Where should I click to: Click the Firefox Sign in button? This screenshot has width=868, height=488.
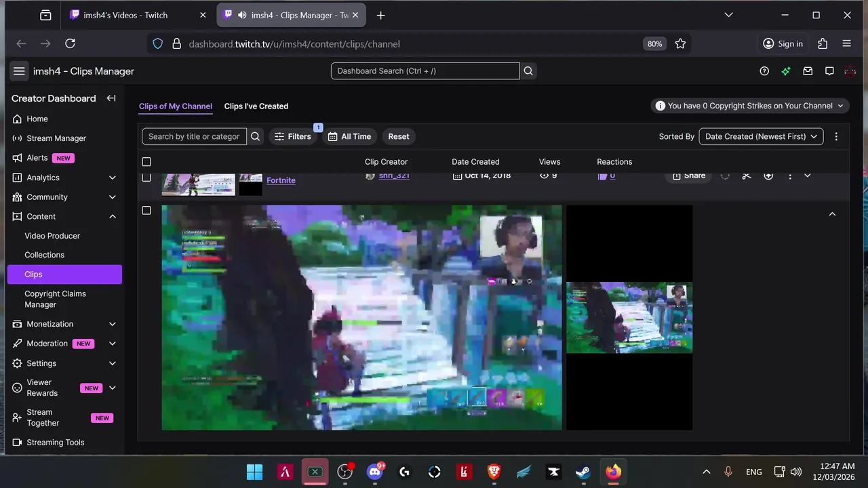coord(783,43)
